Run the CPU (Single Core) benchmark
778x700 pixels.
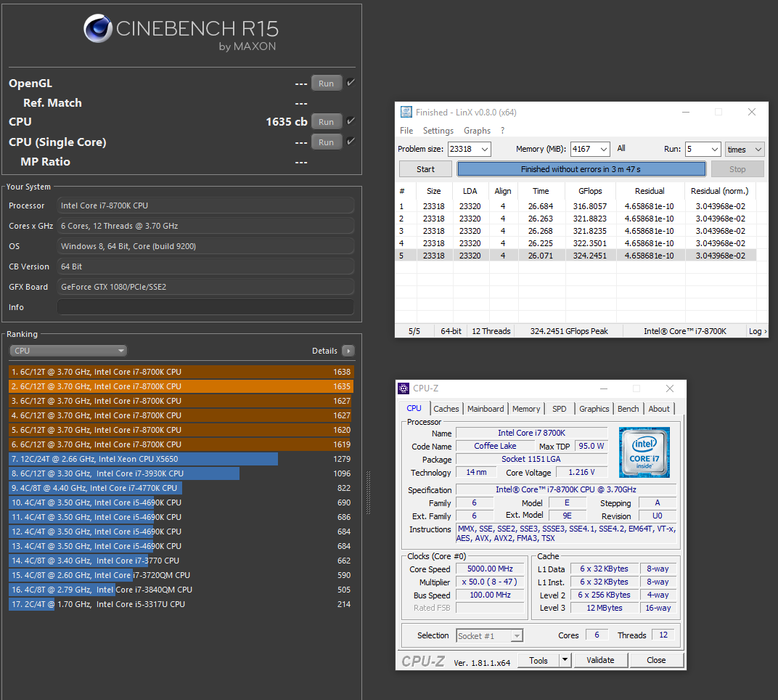pos(326,142)
